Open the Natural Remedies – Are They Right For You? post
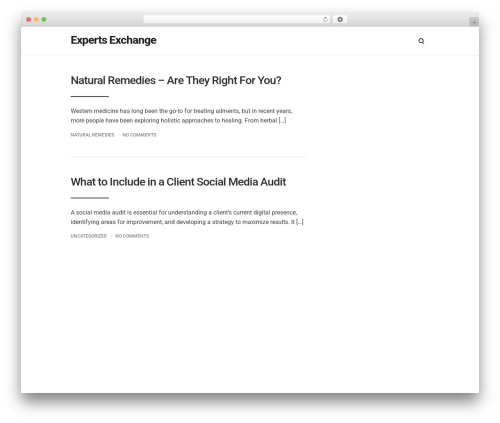 pyautogui.click(x=176, y=80)
